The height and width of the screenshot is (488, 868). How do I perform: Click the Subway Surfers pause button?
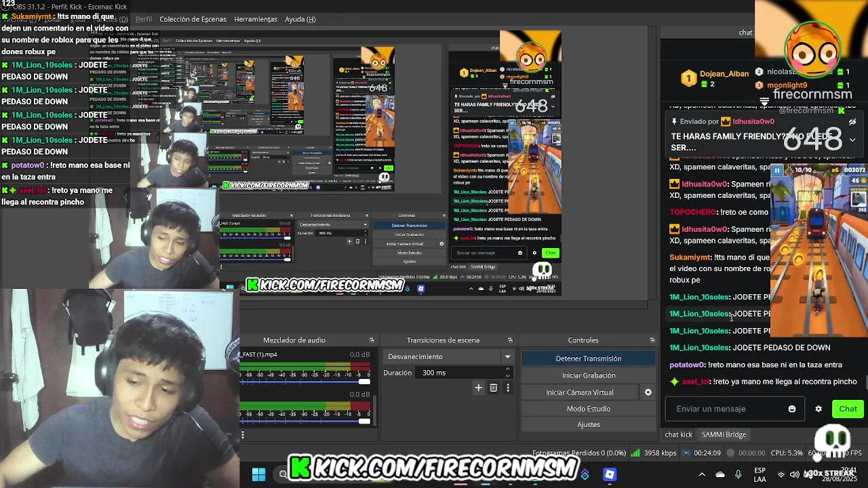click(x=777, y=171)
